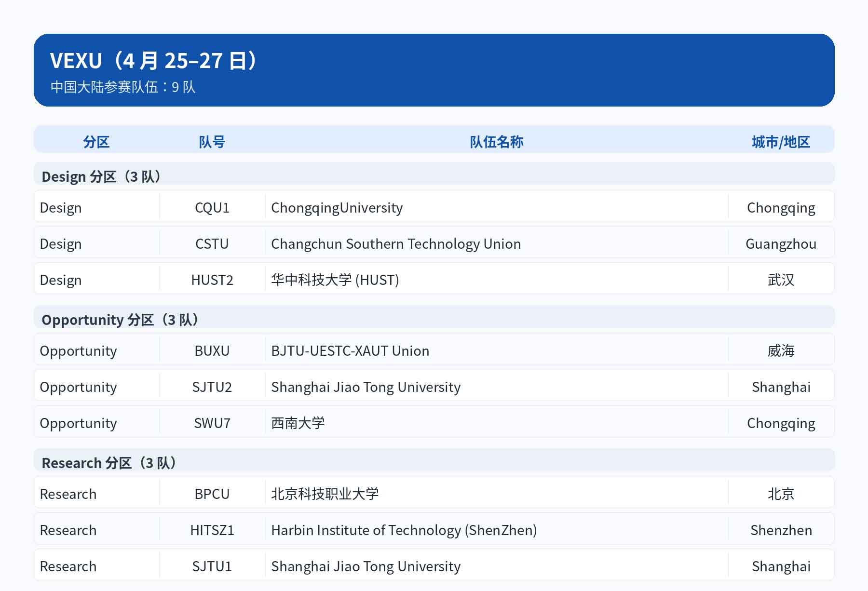This screenshot has width=868, height=591.
Task: Click the Changchun Southern Technology Union team name
Action: click(395, 244)
